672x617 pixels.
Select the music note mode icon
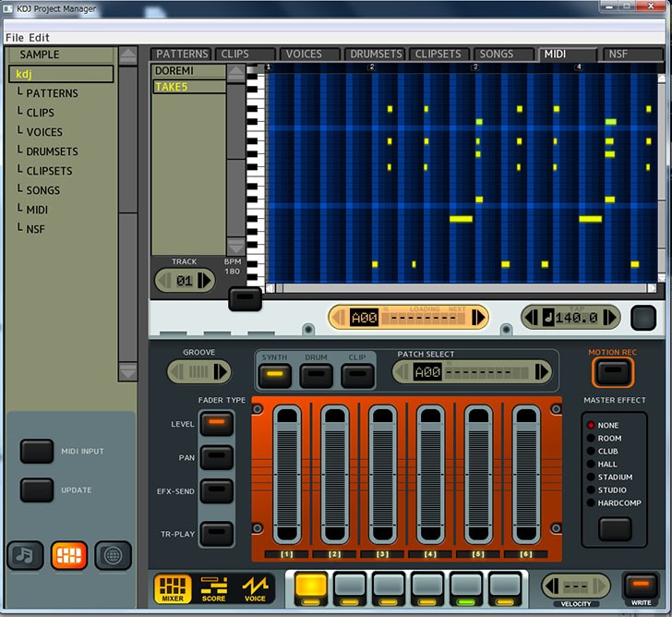(25, 555)
